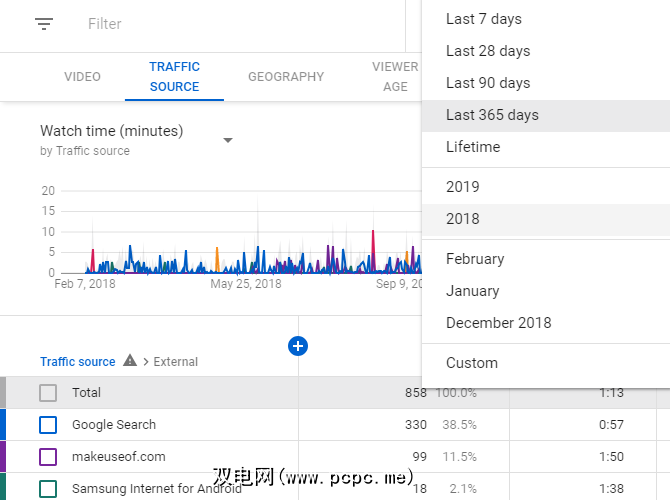The width and height of the screenshot is (670, 500).
Task: Switch to the Video tab
Action: click(x=82, y=77)
